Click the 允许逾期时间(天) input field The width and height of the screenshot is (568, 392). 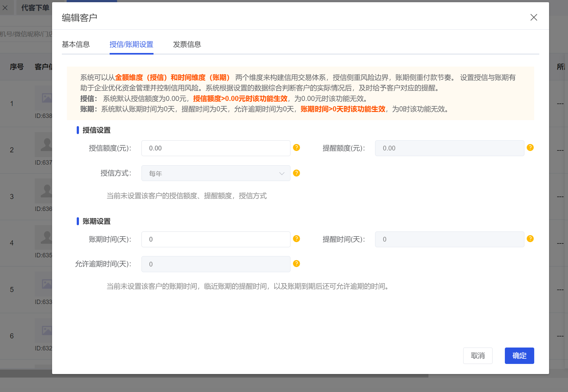216,264
